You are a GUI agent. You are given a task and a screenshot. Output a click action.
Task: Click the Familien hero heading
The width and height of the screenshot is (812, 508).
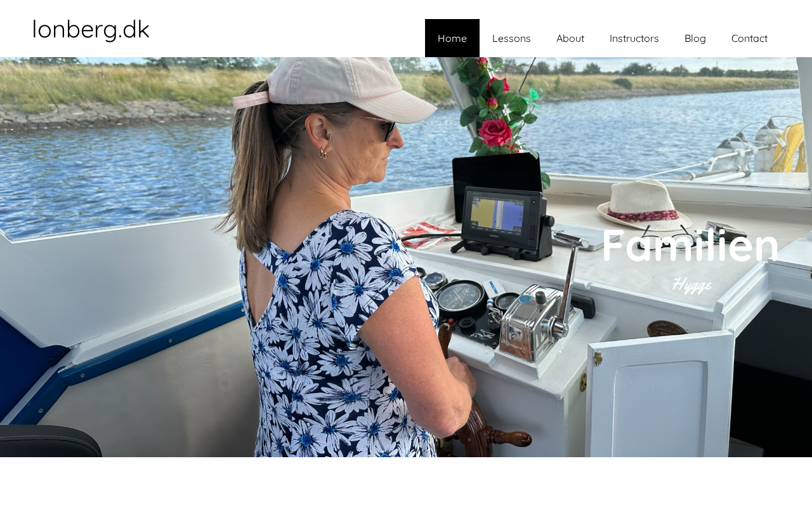tap(690, 246)
